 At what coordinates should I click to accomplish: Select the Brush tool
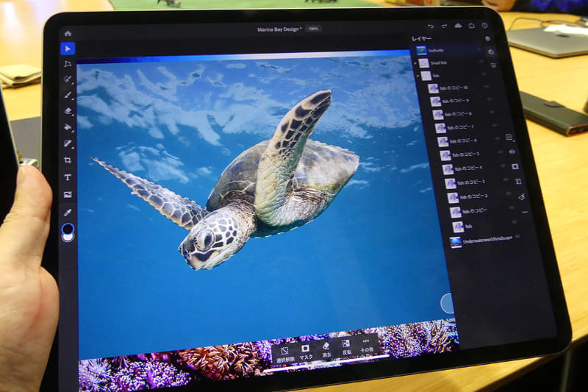point(68,96)
